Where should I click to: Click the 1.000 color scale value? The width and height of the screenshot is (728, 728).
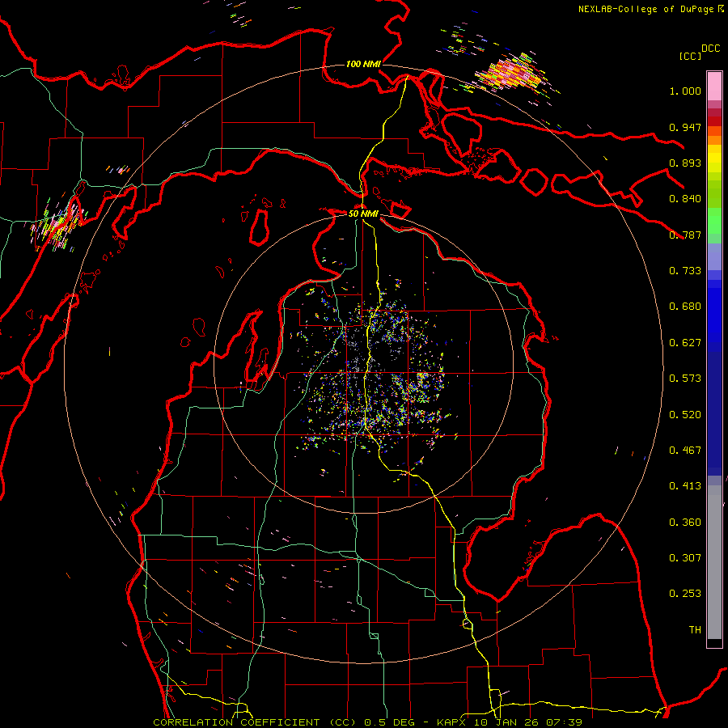click(685, 91)
